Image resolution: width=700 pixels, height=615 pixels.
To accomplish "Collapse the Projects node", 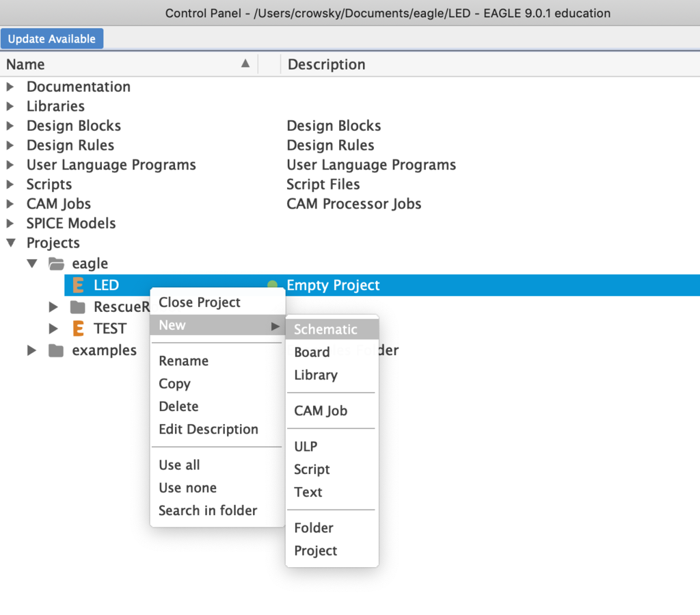I will click(11, 243).
